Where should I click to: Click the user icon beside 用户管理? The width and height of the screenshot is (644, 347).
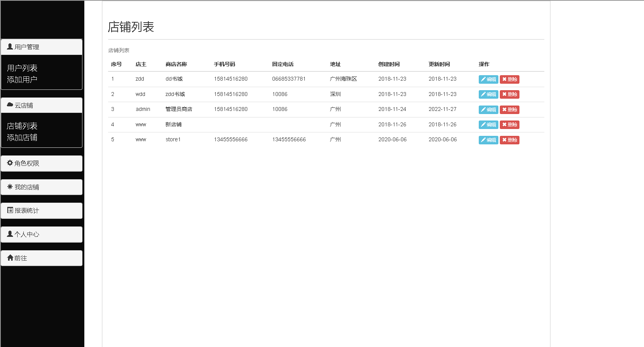click(10, 46)
